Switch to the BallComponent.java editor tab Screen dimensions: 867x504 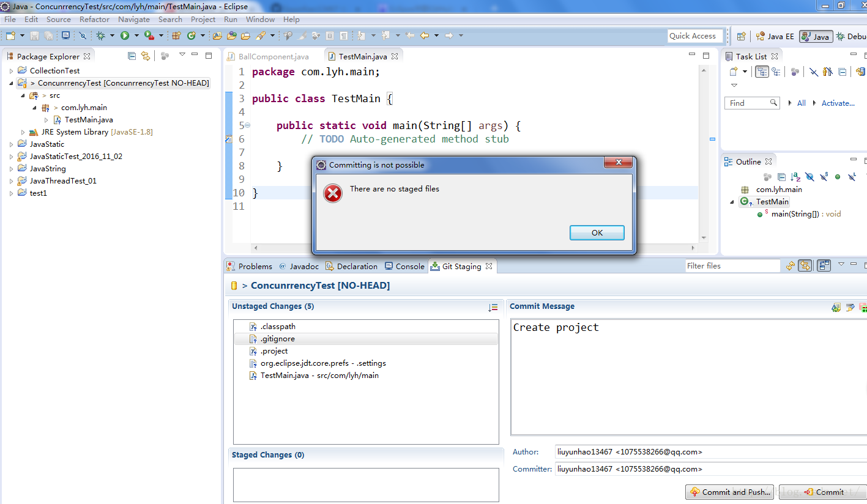[x=268, y=56]
